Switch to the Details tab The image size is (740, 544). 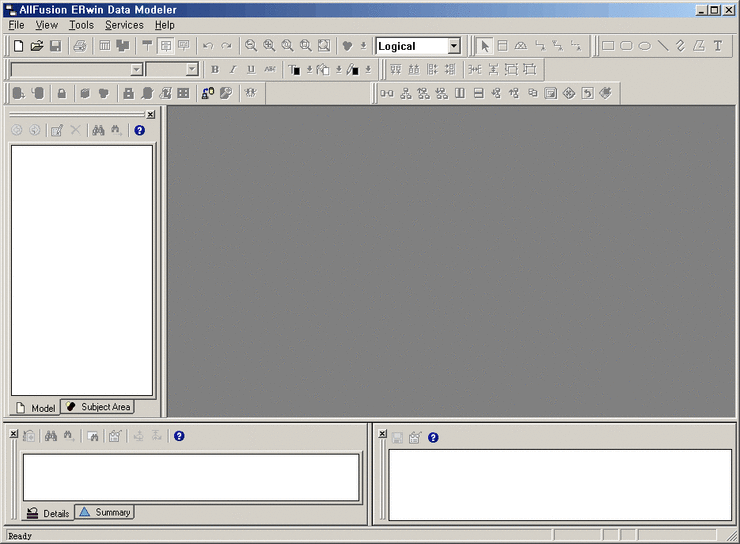48,513
